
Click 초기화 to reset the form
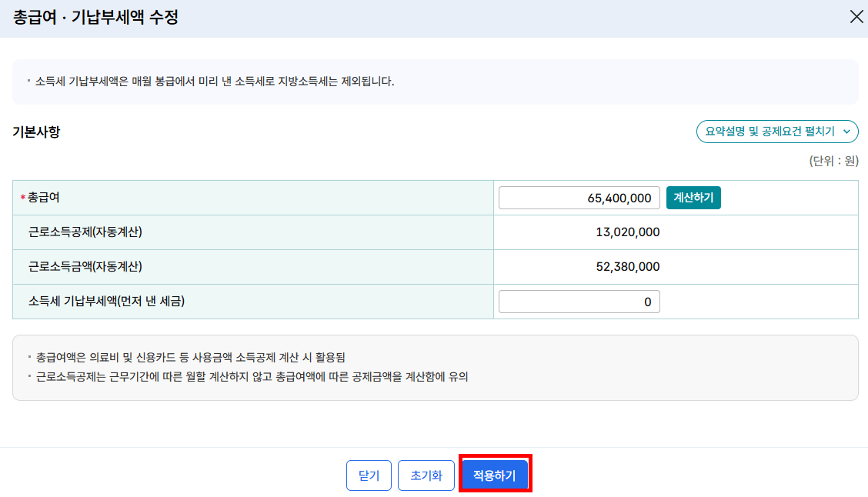point(426,475)
